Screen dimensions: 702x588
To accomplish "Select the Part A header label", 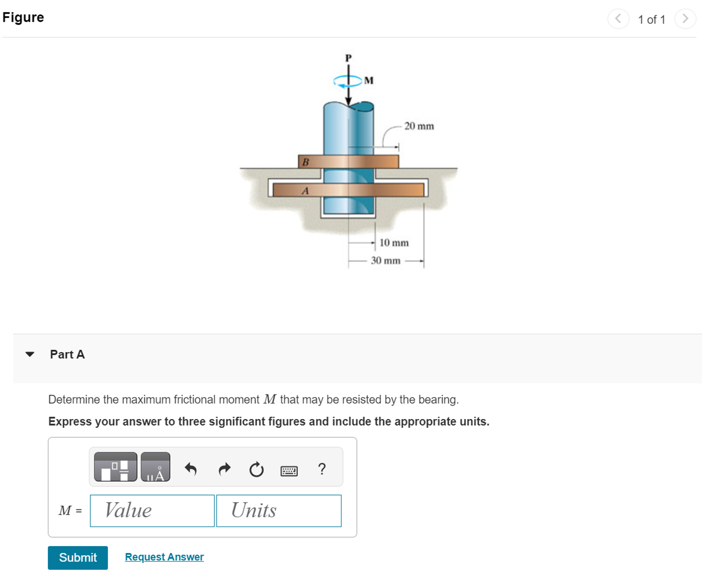I will click(x=67, y=354).
